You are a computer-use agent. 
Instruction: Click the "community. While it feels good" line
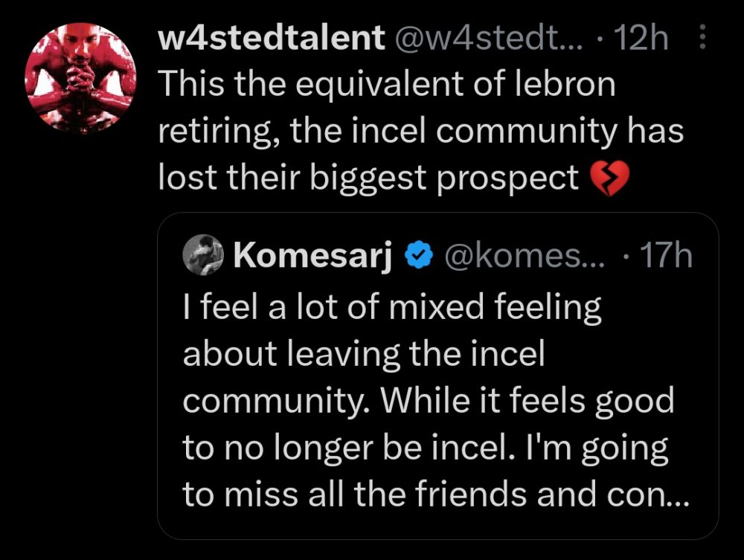tap(428, 402)
